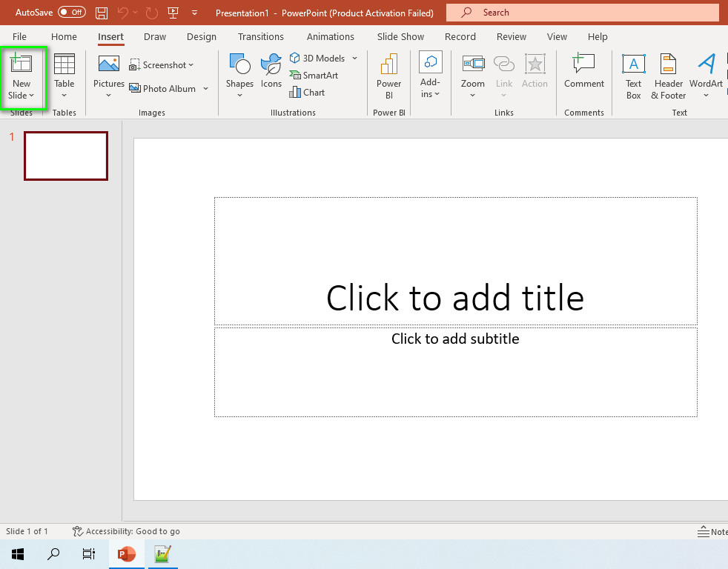Image resolution: width=728 pixels, height=569 pixels.
Task: Switch to the Home tab
Action: click(x=64, y=36)
